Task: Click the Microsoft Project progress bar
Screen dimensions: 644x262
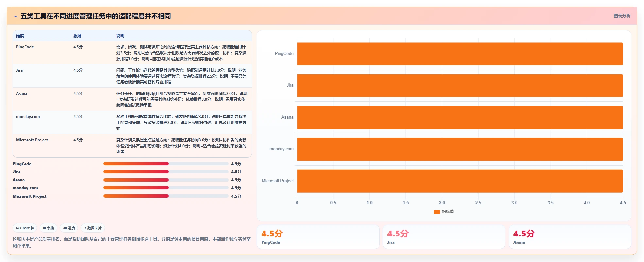Action: [x=166, y=196]
